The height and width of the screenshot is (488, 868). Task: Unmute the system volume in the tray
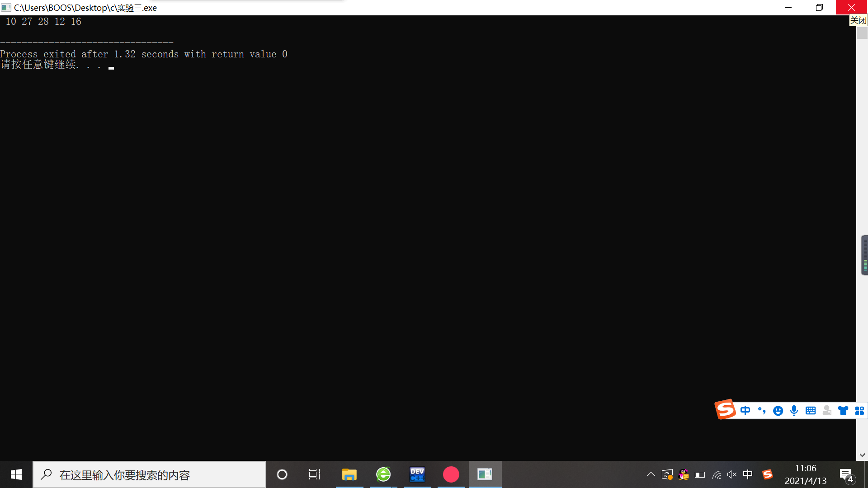(x=731, y=474)
